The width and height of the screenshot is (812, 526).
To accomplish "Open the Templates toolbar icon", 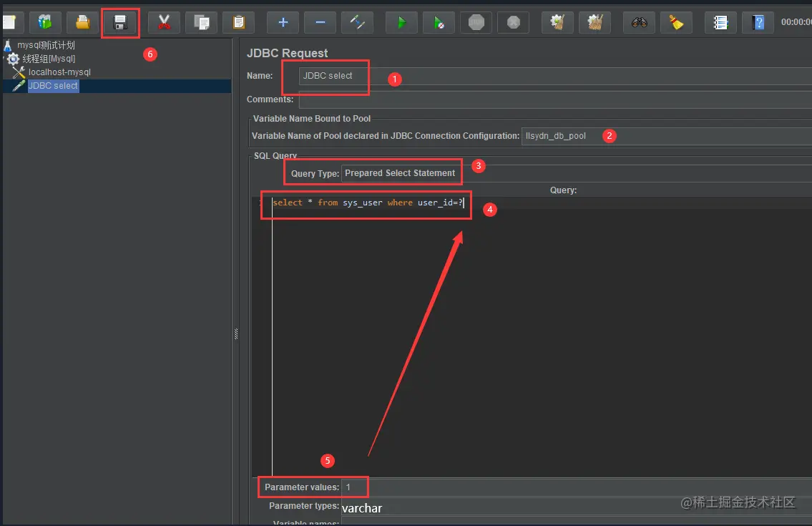I will point(45,22).
